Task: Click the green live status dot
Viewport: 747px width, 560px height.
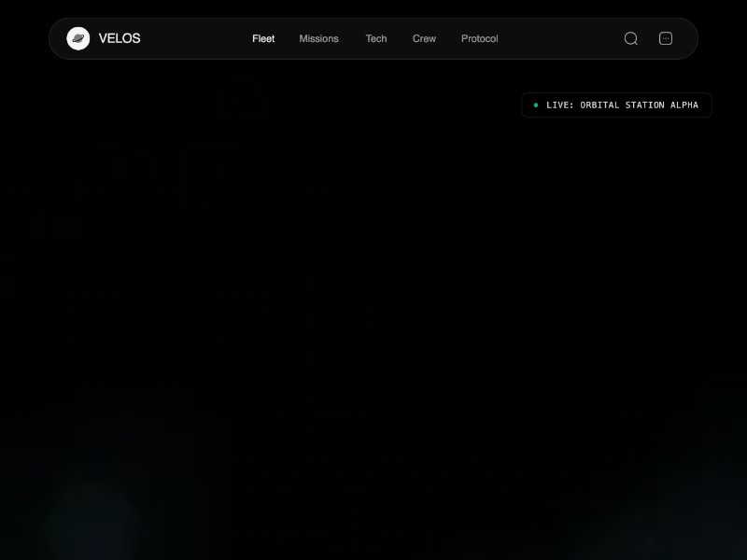Action: [x=535, y=105]
